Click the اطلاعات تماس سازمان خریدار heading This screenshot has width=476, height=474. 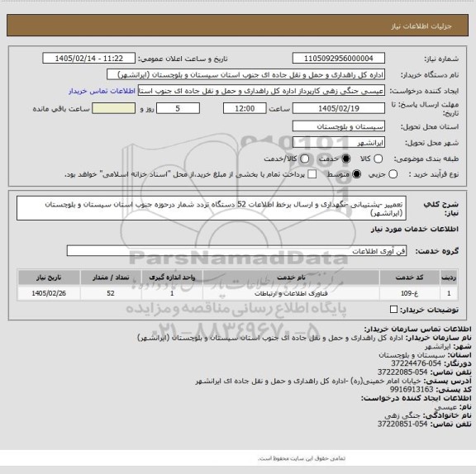417,329
